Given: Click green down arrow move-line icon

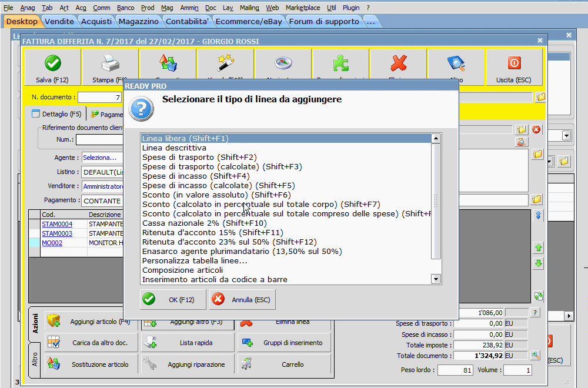Looking at the screenshot, I should click(x=539, y=263).
